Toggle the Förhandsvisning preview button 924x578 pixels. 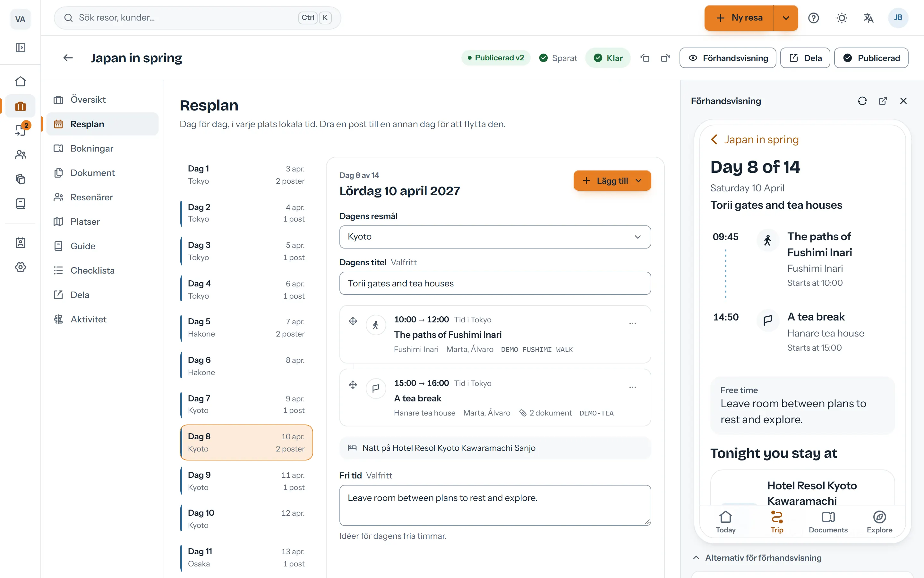(x=728, y=58)
